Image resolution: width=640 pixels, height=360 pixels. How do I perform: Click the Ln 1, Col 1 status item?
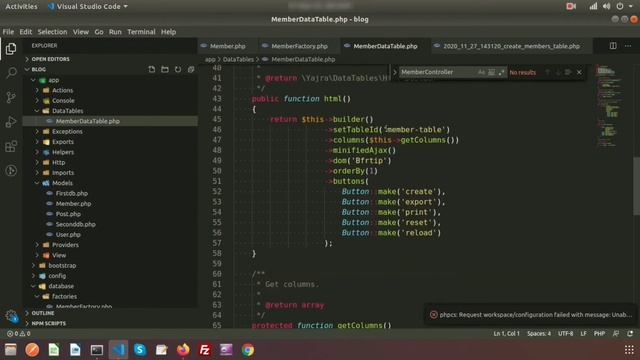pos(507,333)
